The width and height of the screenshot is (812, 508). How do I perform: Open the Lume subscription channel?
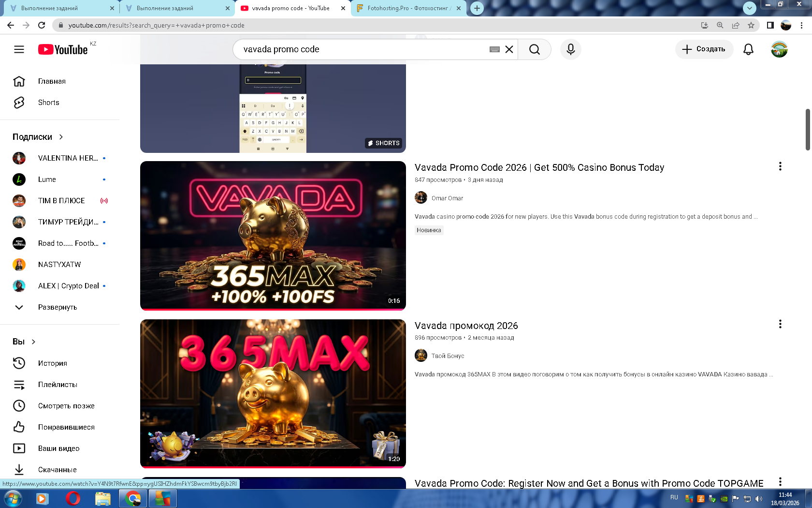[59, 179]
